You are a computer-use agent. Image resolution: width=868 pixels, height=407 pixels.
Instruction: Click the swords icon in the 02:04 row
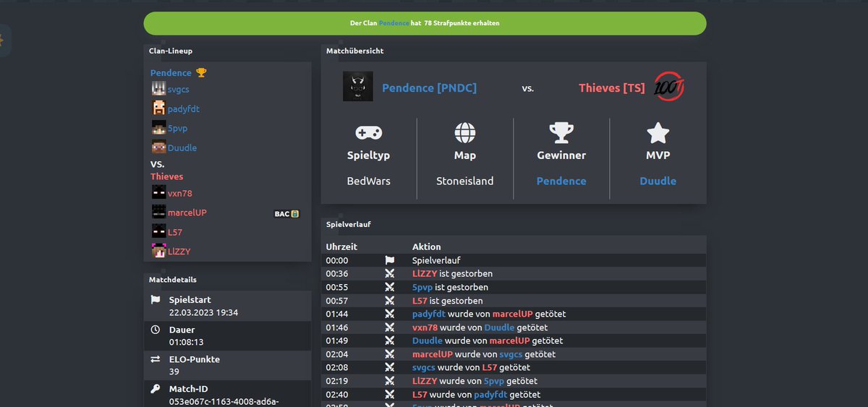tap(389, 354)
